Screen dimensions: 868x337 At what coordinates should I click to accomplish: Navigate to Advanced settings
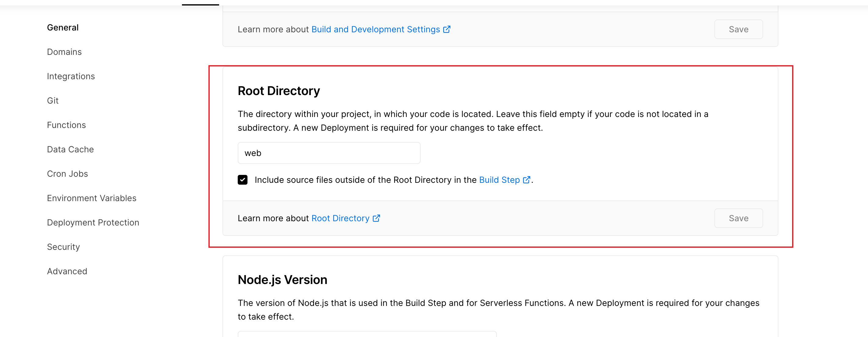click(67, 271)
